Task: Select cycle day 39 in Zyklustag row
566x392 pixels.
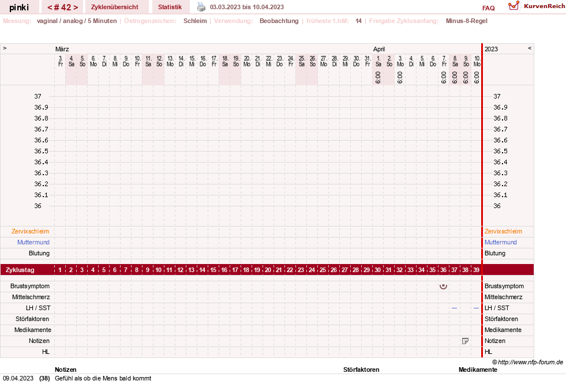Action: tap(476, 270)
